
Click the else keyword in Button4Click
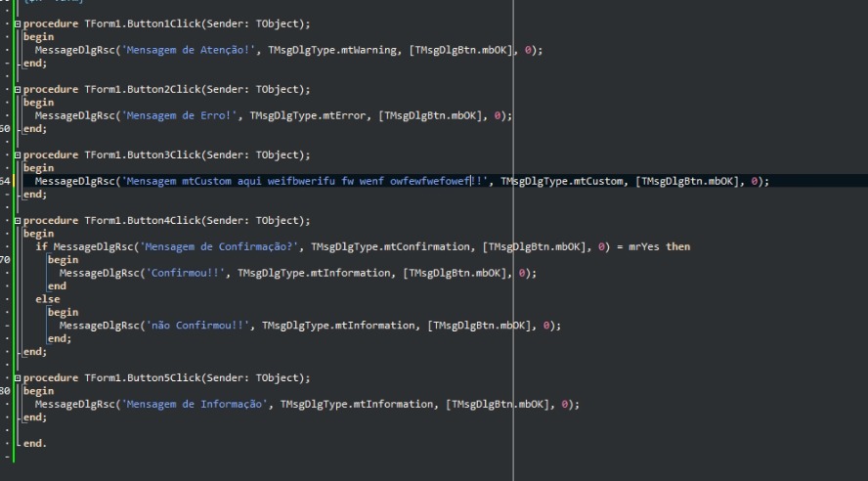[x=47, y=299]
